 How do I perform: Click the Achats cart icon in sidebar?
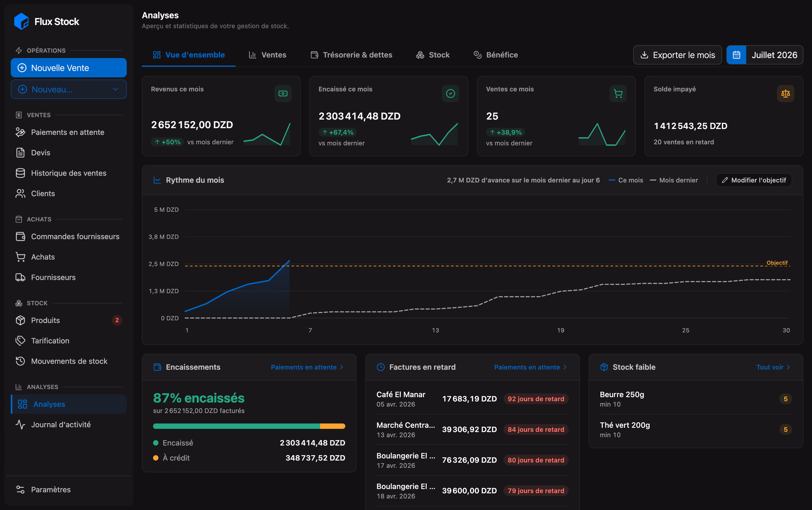(x=20, y=257)
